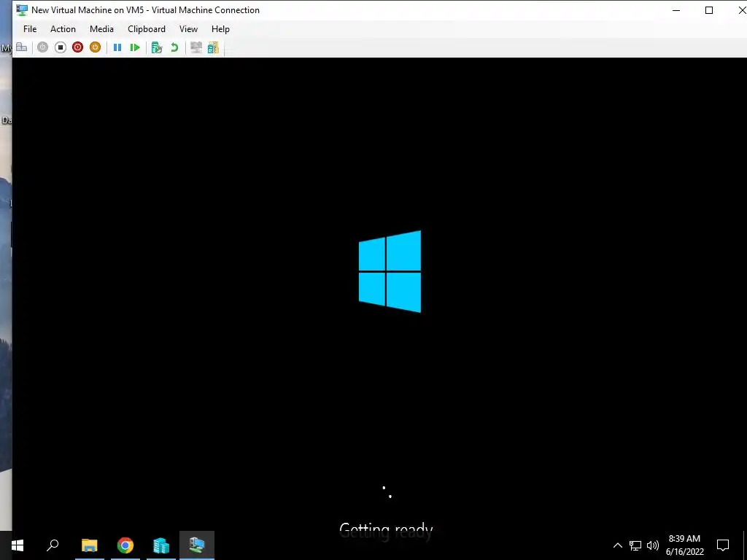The height and width of the screenshot is (560, 747).
Task: Turn off the VM with the black square icon
Action: [x=60, y=47]
